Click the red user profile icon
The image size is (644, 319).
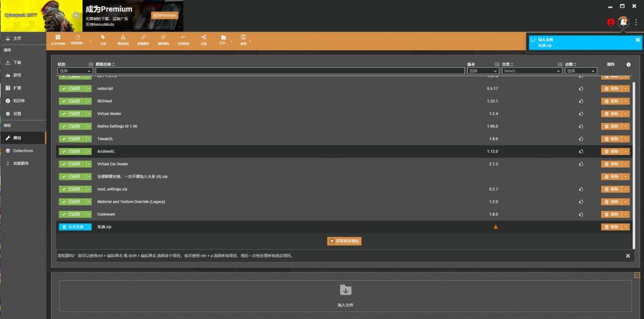point(611,22)
